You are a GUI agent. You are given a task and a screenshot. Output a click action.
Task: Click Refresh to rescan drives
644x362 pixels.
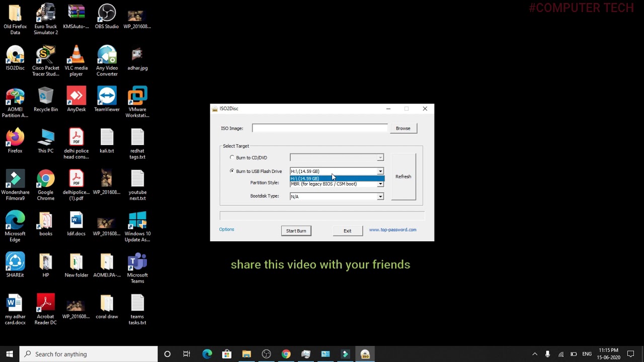pyautogui.click(x=404, y=176)
